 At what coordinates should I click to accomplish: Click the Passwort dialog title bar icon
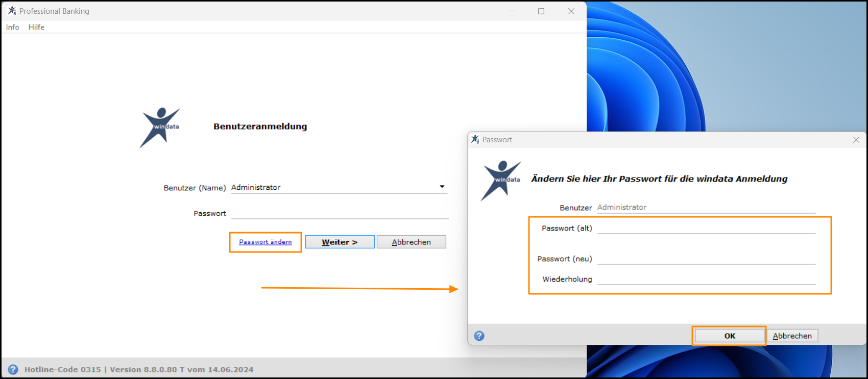[475, 139]
